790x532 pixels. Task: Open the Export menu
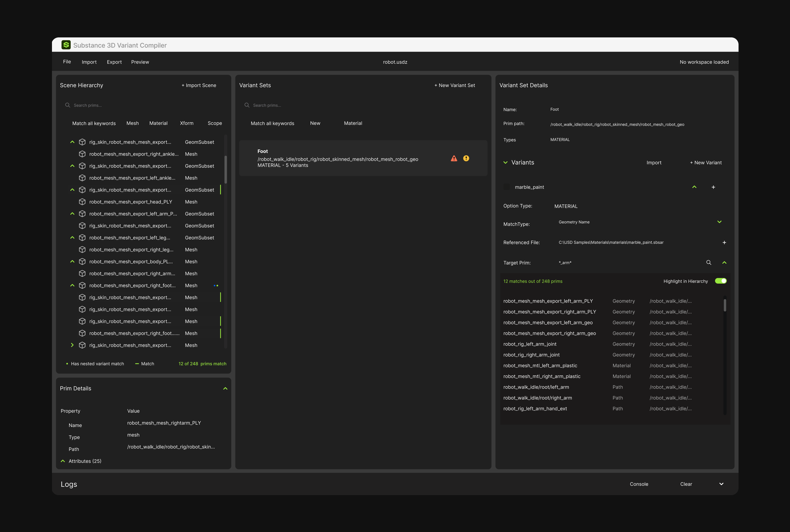pos(114,62)
